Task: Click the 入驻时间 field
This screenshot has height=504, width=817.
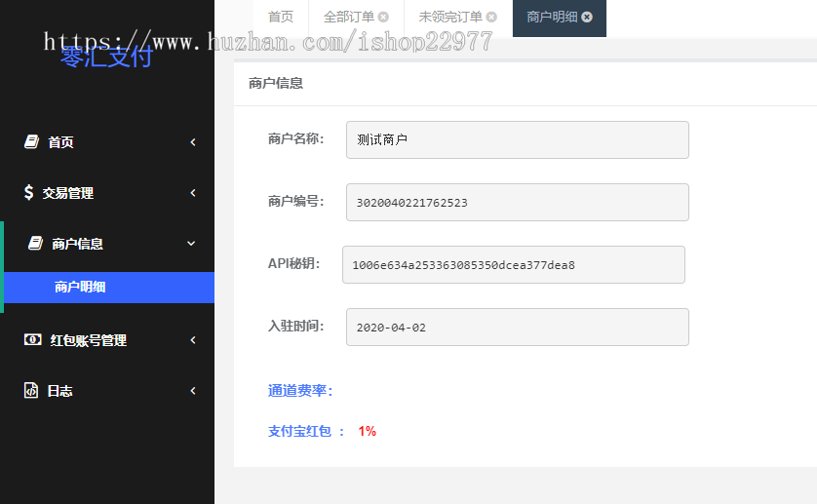Action: point(518,328)
